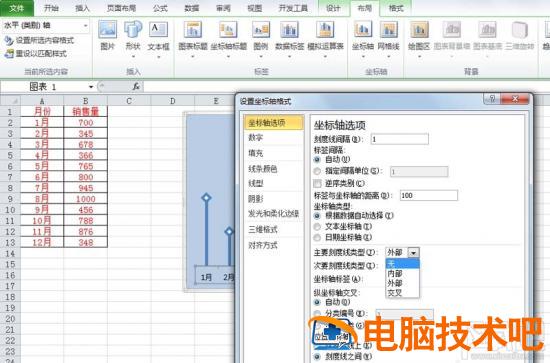Switch to the 页面布局 ribbon tab

[x=121, y=8]
